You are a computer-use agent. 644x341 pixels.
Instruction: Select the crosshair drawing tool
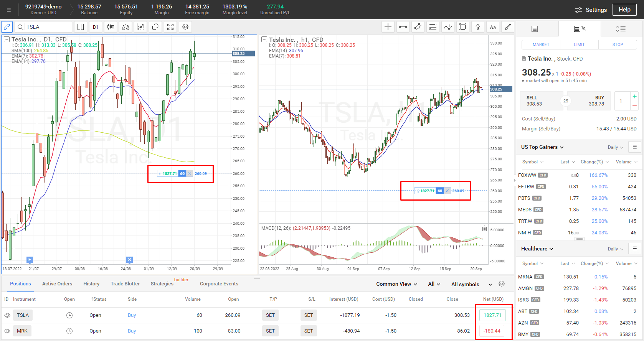point(388,27)
